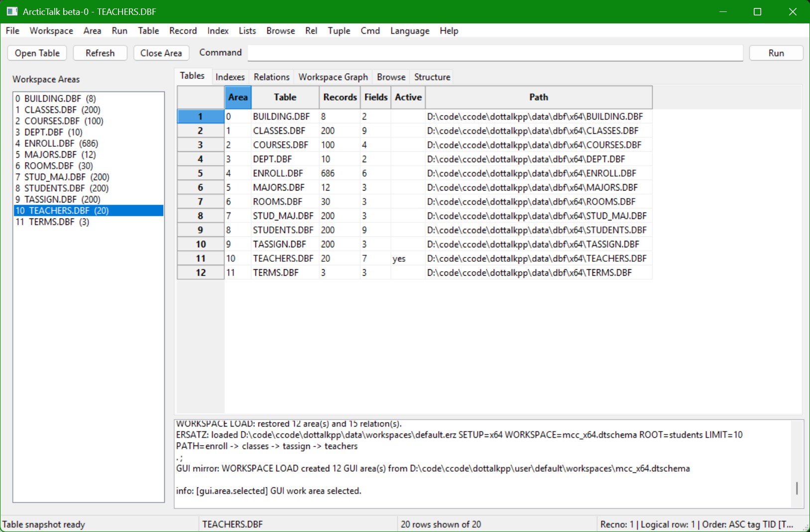Click the 'yes' Active cell for TEACHERS.DBF
This screenshot has width=810, height=532.
(x=408, y=258)
